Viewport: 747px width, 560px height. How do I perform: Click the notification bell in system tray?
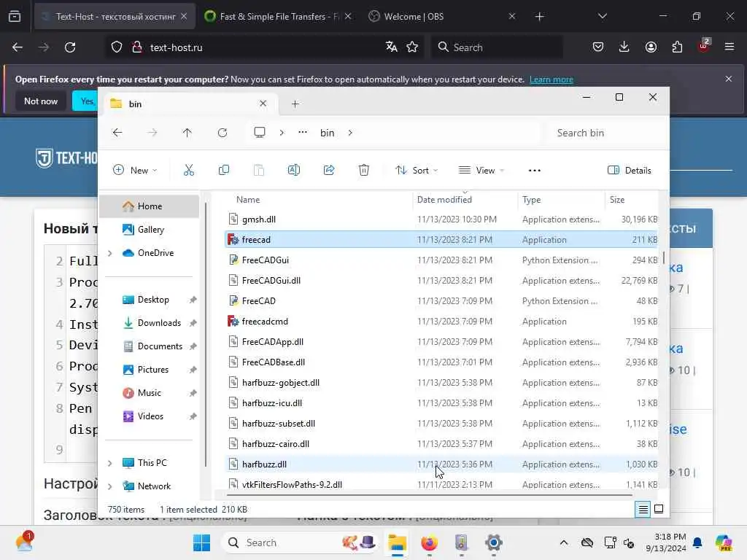[697, 542]
